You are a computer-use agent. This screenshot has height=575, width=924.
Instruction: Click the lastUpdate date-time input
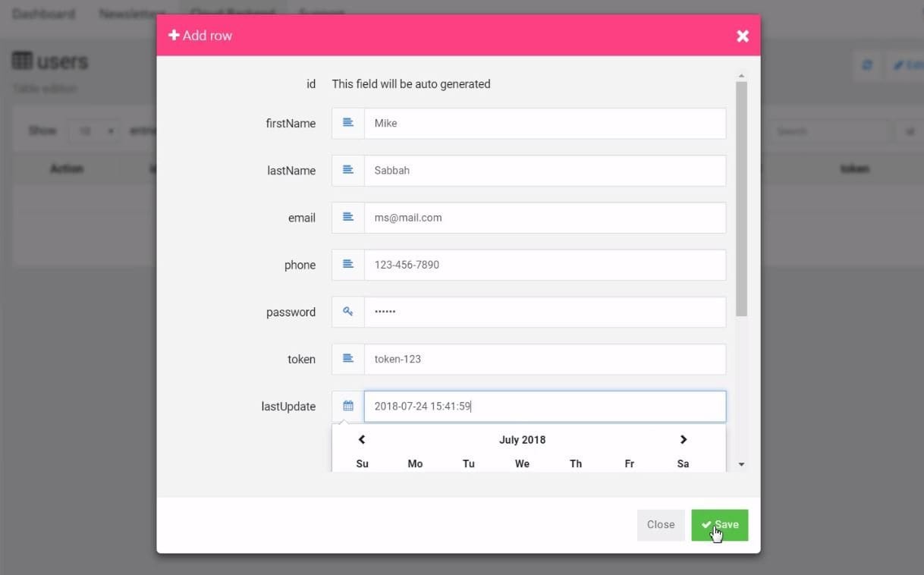pos(544,407)
